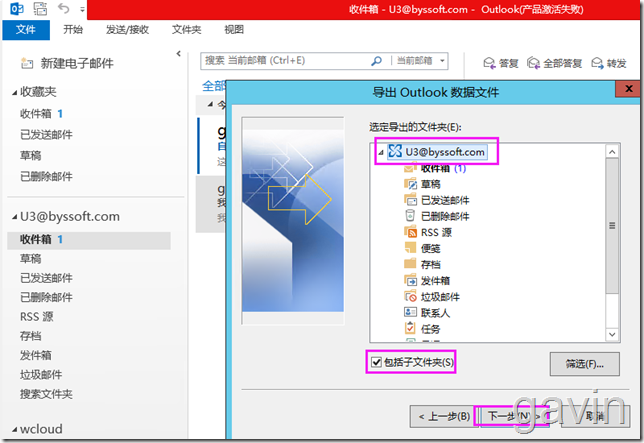Click the 取消 cancel button

pos(595,416)
